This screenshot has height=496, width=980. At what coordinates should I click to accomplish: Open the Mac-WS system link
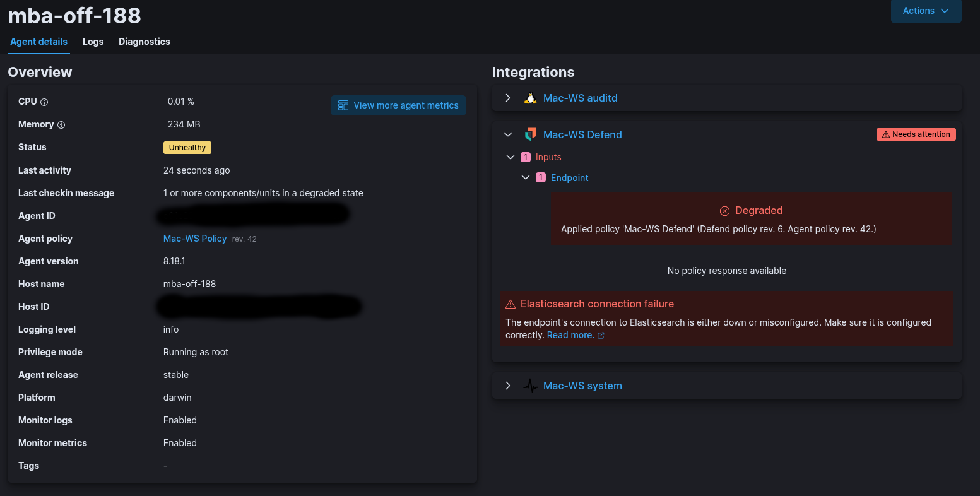point(582,386)
